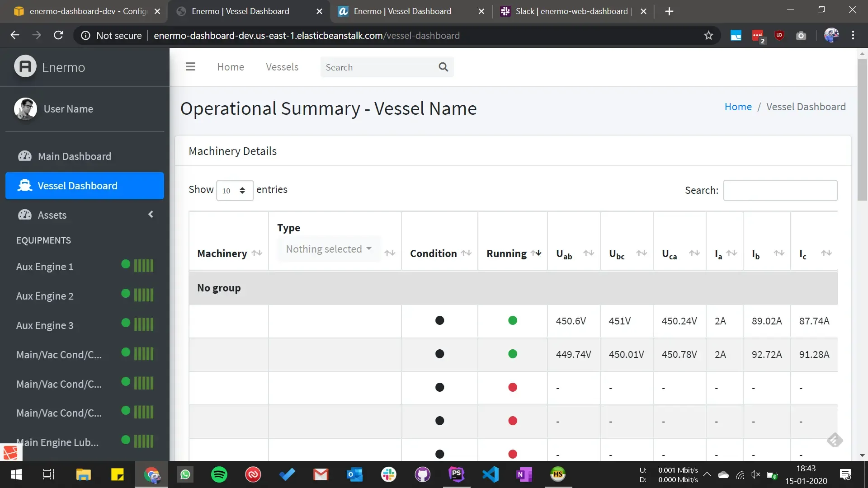Open Main Dashboard in sidebar

pyautogui.click(x=74, y=156)
